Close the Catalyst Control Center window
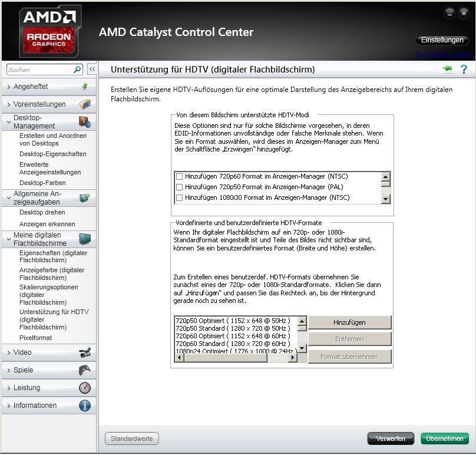Viewport: 476px width, 455px height. pos(464,14)
